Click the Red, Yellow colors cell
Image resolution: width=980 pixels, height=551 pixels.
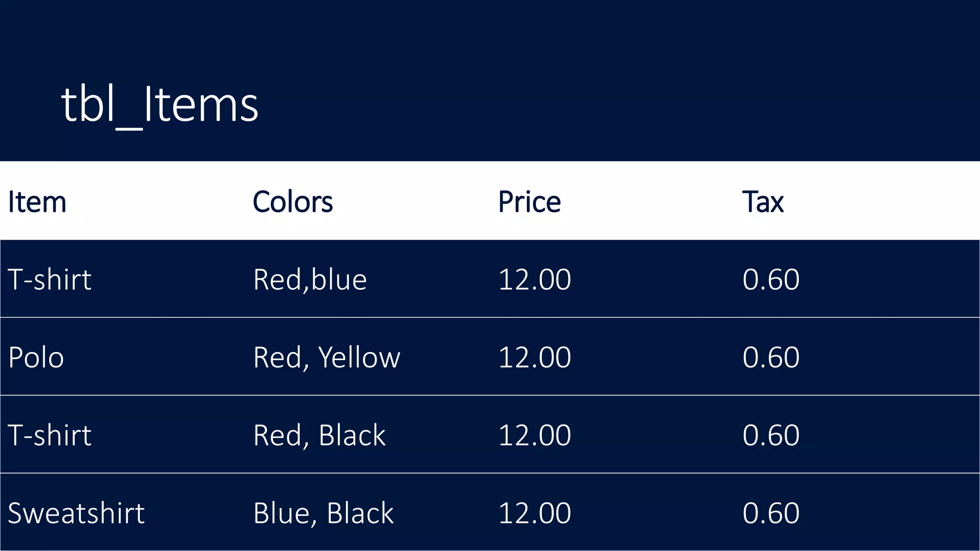pos(326,357)
